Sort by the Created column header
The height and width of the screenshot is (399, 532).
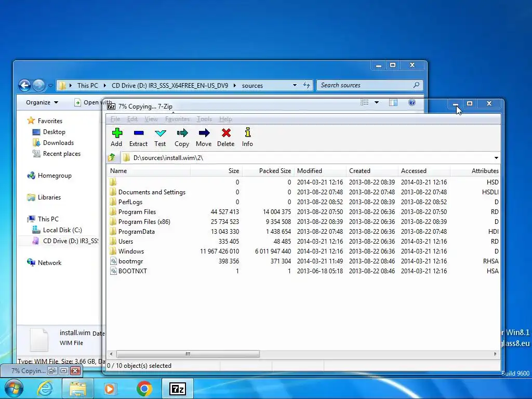(372, 170)
